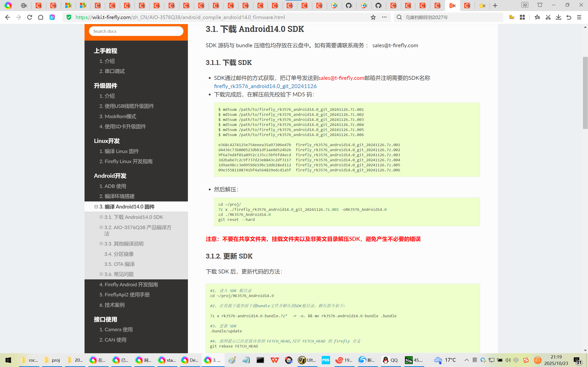Expand the 3.3. 其他编译说明 item
Screen dimensions: 588x367
click(x=101, y=243)
